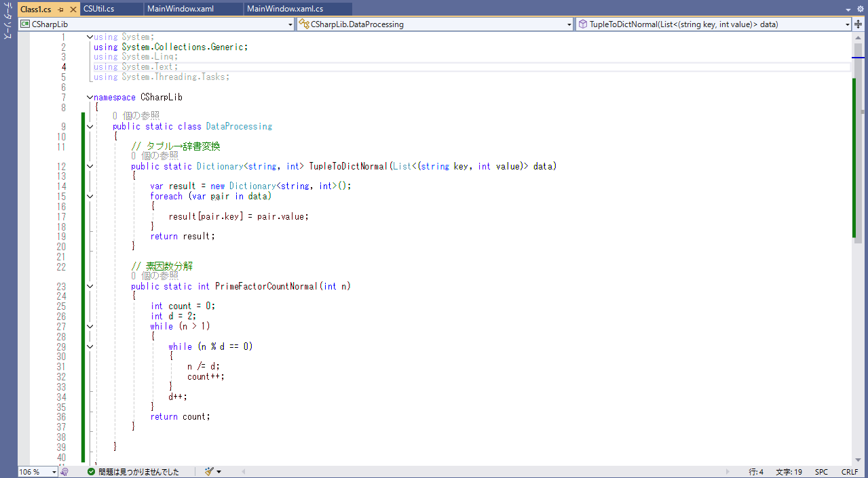Open the code cleanup dropdown arrow
Image resolution: width=868 pixels, height=478 pixels.
click(219, 472)
